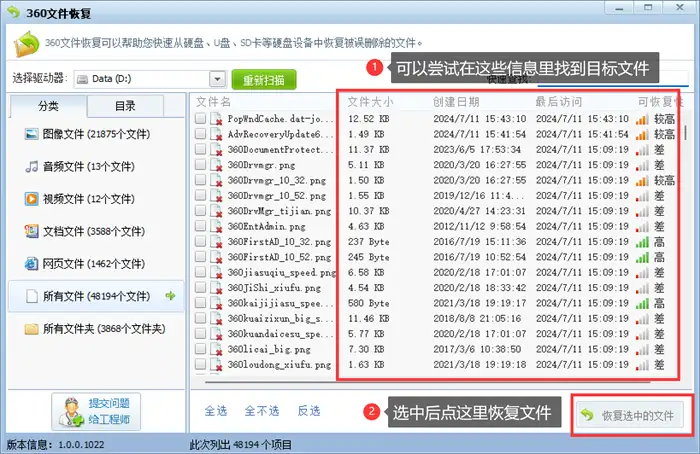Click the 所有文件 blank page icon
Screen dimensions: 700x454
[x=31, y=296]
